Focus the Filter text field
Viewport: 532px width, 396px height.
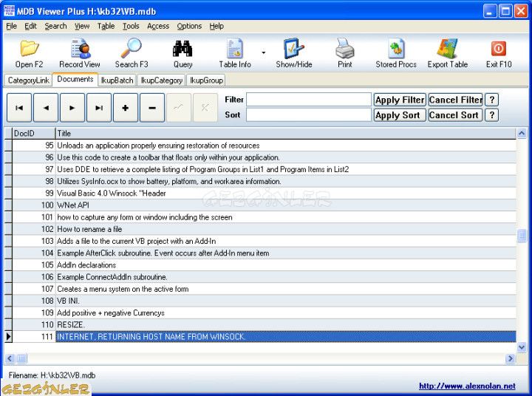[309, 100]
